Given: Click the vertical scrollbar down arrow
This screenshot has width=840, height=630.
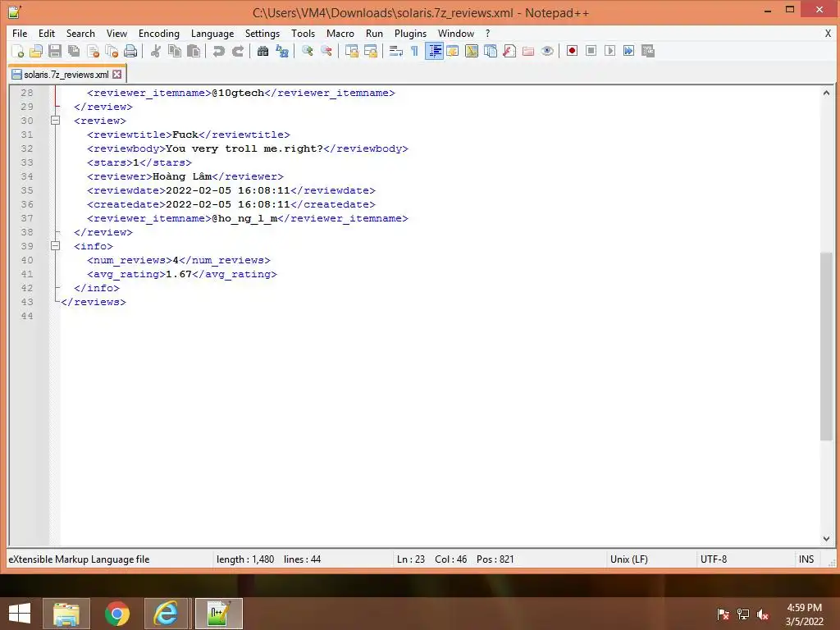Looking at the screenshot, I should [x=826, y=539].
